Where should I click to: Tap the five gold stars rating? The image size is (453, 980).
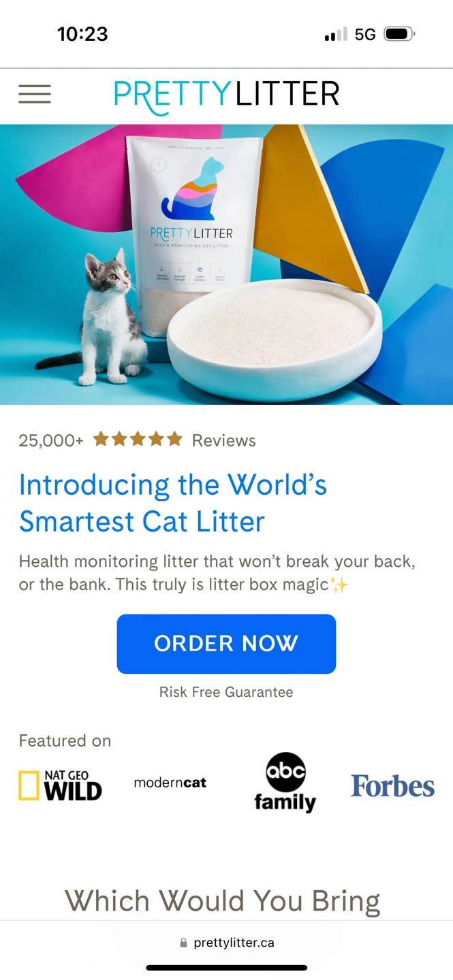click(x=138, y=439)
